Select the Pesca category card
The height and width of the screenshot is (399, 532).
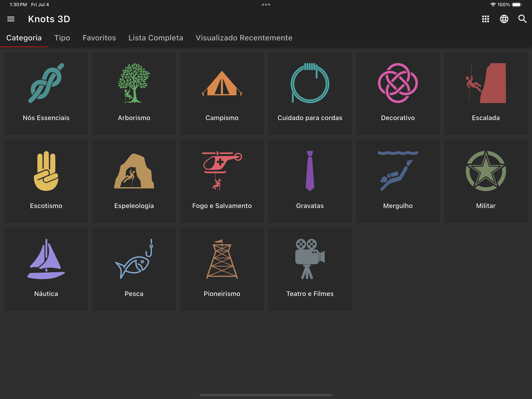(x=134, y=269)
